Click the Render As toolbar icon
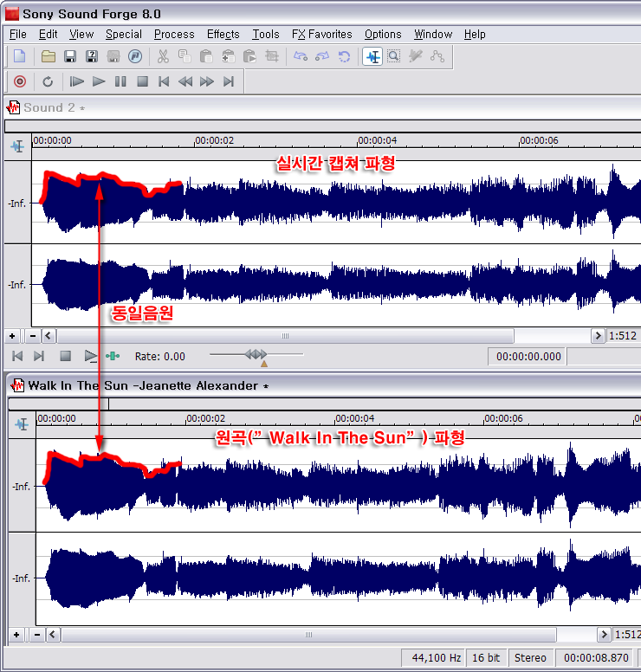Viewport: 641px width, 672px height. [x=113, y=56]
